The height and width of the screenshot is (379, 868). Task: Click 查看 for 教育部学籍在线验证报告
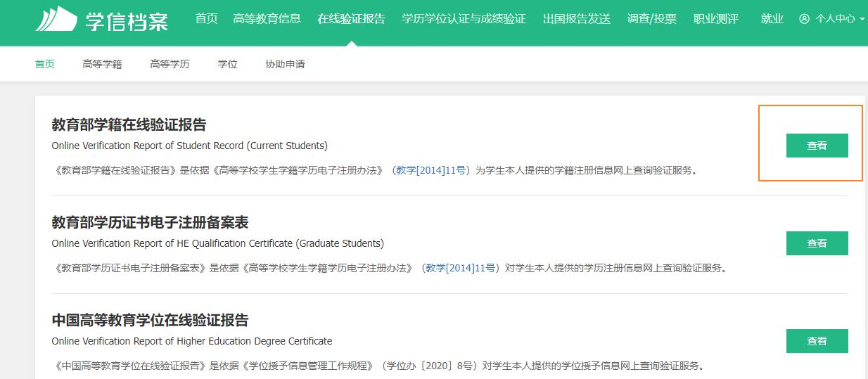817,146
